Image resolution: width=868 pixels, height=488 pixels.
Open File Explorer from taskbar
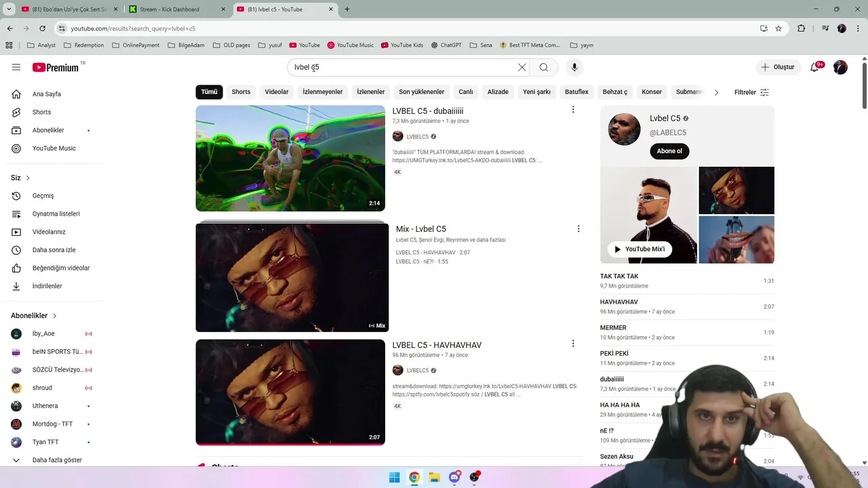pos(434,477)
